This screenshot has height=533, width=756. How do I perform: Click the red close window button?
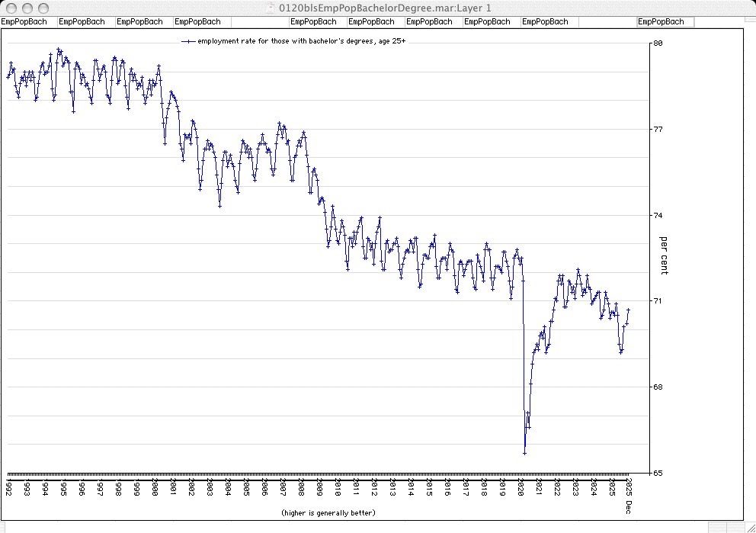click(10, 8)
